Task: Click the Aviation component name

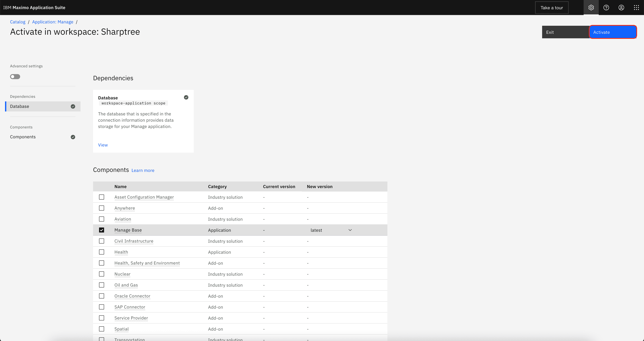Action: pyautogui.click(x=122, y=219)
